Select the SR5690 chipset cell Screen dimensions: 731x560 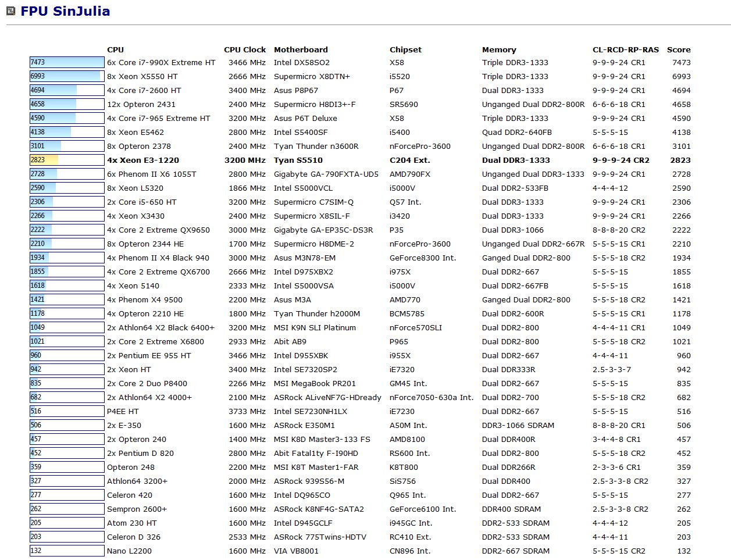[404, 104]
